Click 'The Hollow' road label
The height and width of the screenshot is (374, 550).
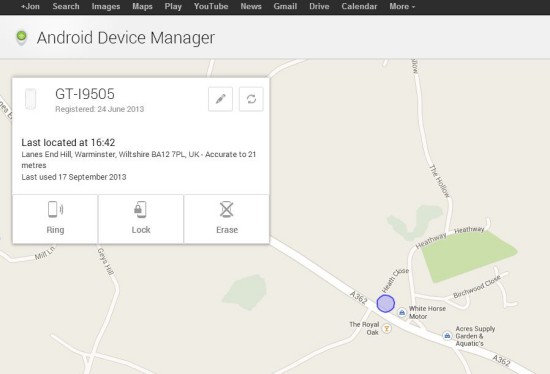point(440,181)
